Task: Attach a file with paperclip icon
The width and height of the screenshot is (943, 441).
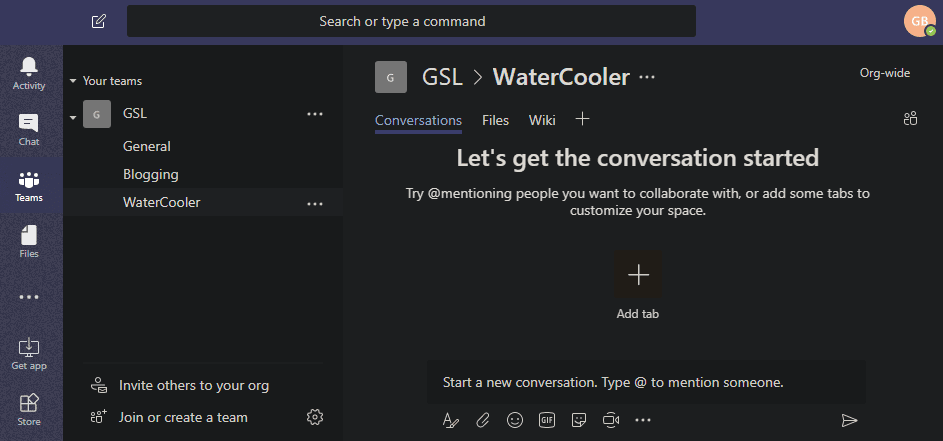Action: [483, 420]
